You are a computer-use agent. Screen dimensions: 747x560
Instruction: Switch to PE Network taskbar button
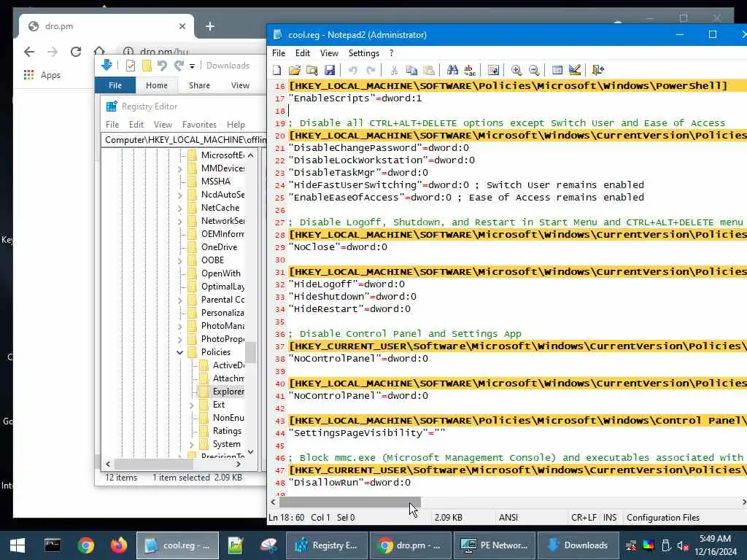(495, 545)
